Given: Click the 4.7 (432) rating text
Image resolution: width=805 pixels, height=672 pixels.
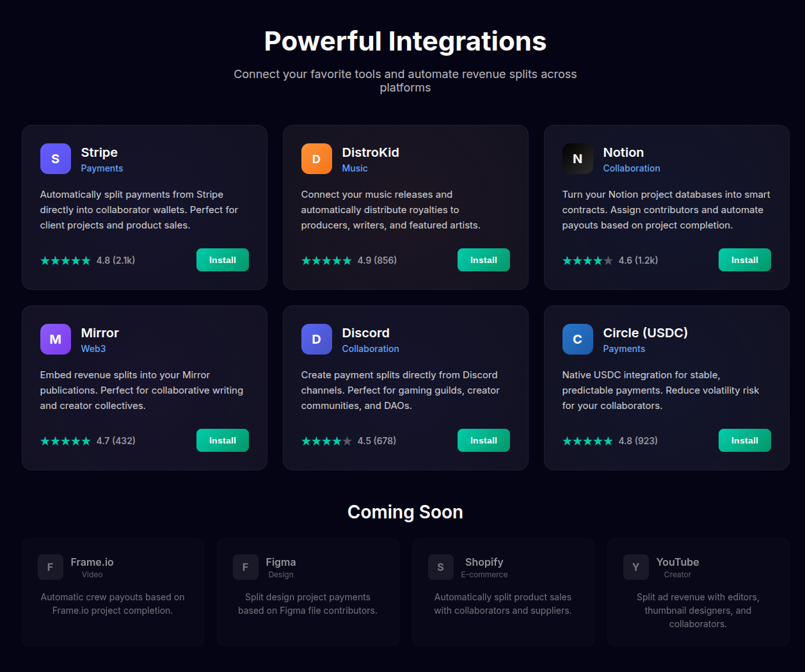Looking at the screenshot, I should point(116,441).
